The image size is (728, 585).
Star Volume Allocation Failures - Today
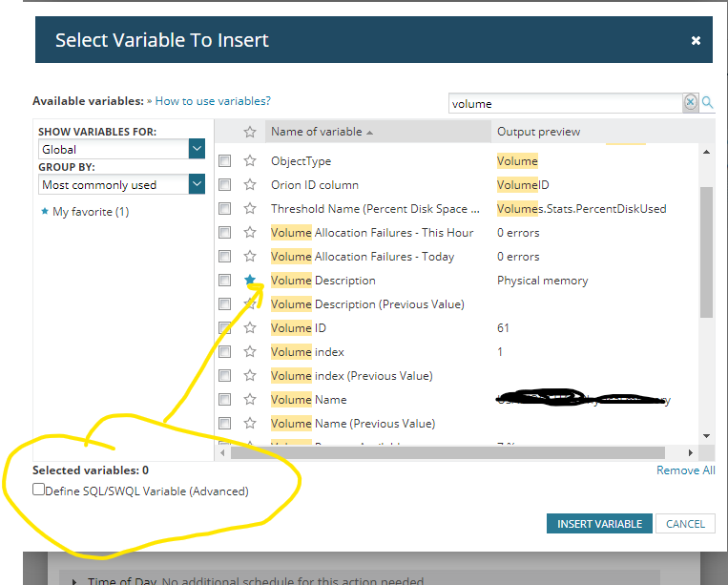pos(250,257)
